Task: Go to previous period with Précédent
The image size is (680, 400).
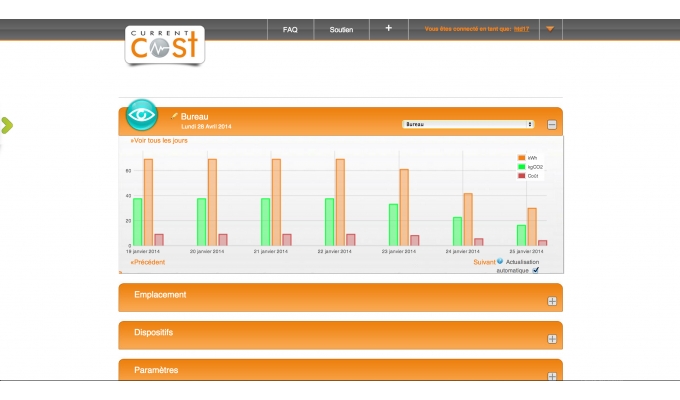Action: point(147,262)
